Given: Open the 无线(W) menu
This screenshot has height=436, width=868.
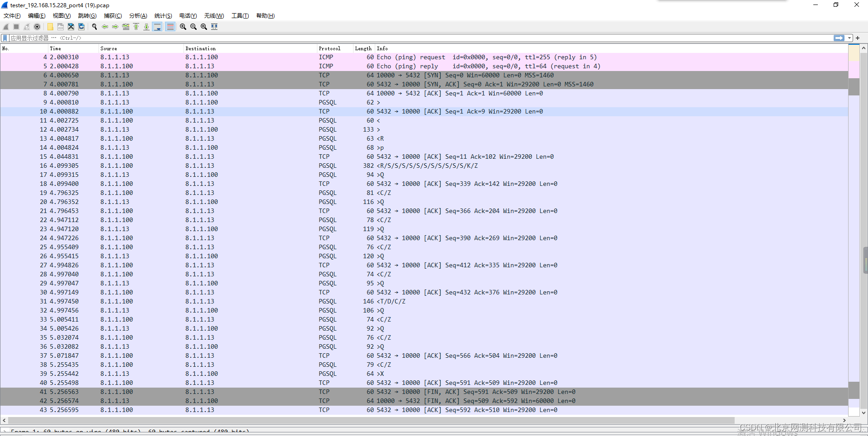Looking at the screenshot, I should [214, 16].
